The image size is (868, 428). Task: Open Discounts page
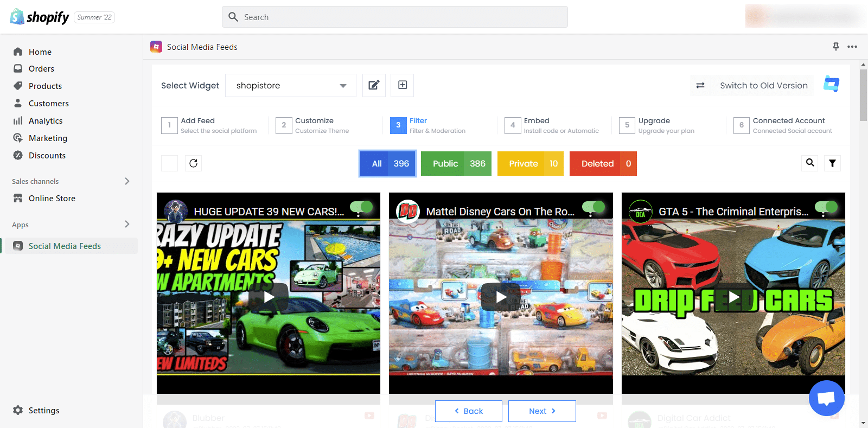[x=47, y=155]
